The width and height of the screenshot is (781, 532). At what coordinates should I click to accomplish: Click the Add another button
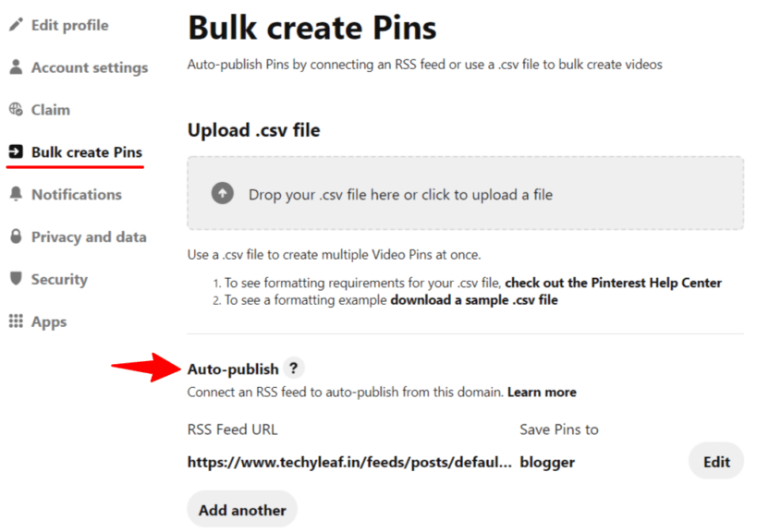242,509
